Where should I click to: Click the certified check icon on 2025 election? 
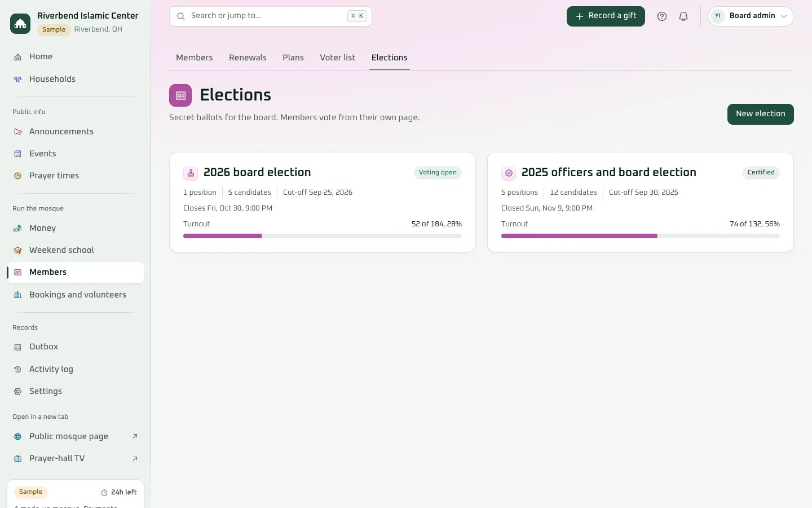(x=509, y=173)
